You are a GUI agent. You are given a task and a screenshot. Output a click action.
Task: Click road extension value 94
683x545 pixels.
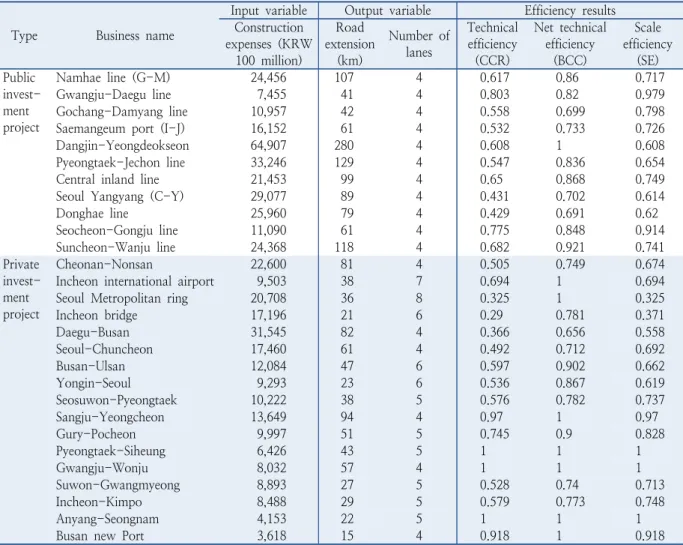click(347, 417)
